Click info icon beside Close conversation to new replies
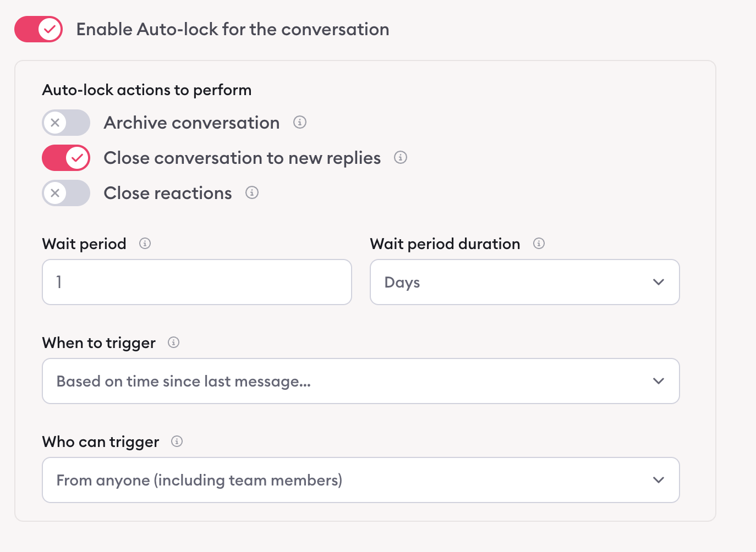This screenshot has width=756, height=552. coord(401,158)
